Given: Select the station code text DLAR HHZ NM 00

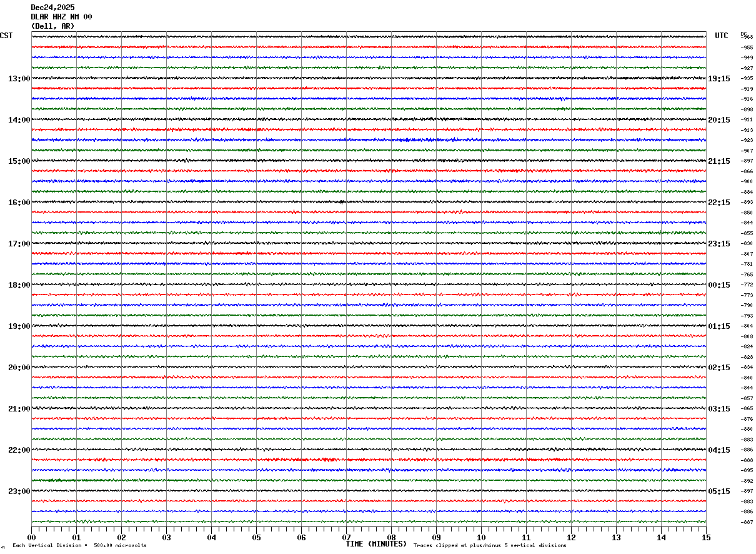Looking at the screenshot, I should 61,17.
